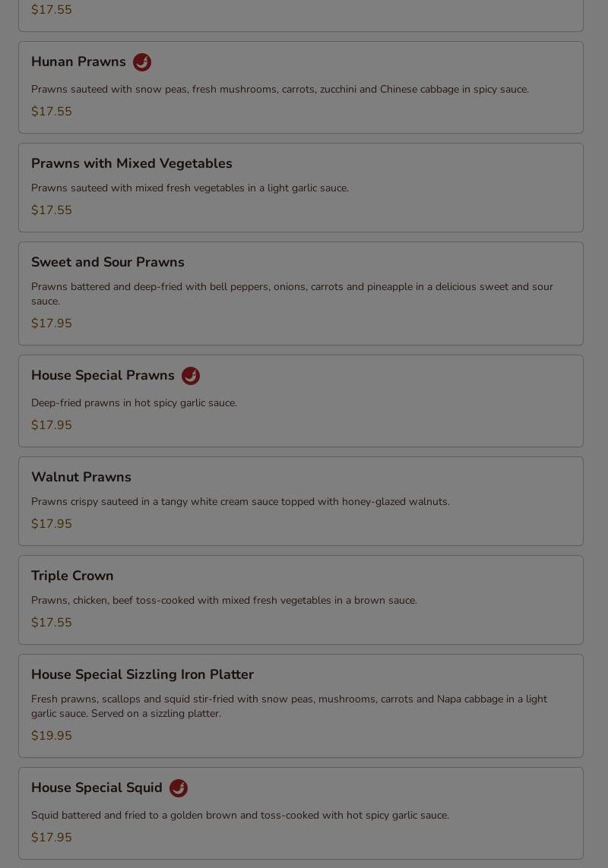
Task: Click the Walnut Prawns $17.95 price
Action: (52, 524)
